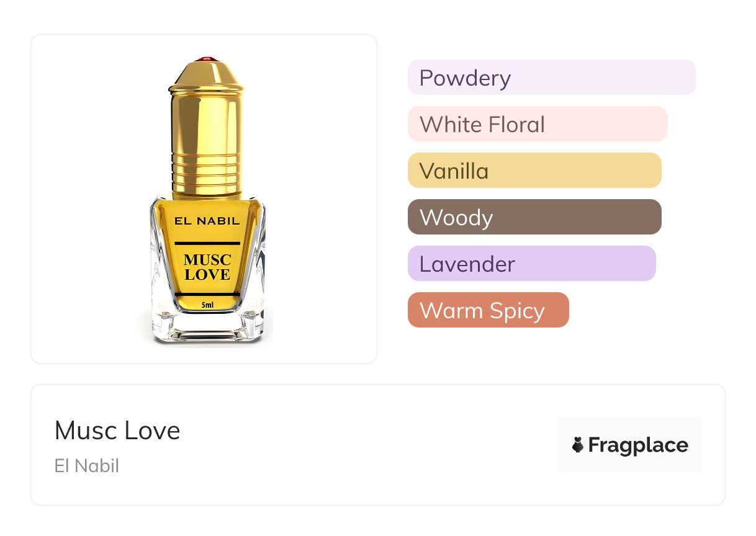Screen dimensions: 756x536
Task: Click the clear glass base of the bottle
Action: point(206,326)
